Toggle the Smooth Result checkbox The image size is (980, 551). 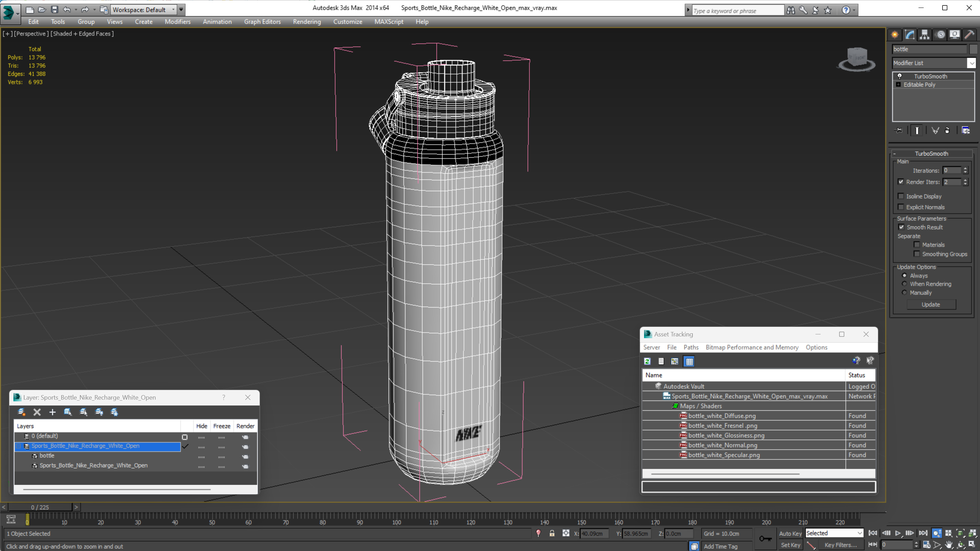901,227
